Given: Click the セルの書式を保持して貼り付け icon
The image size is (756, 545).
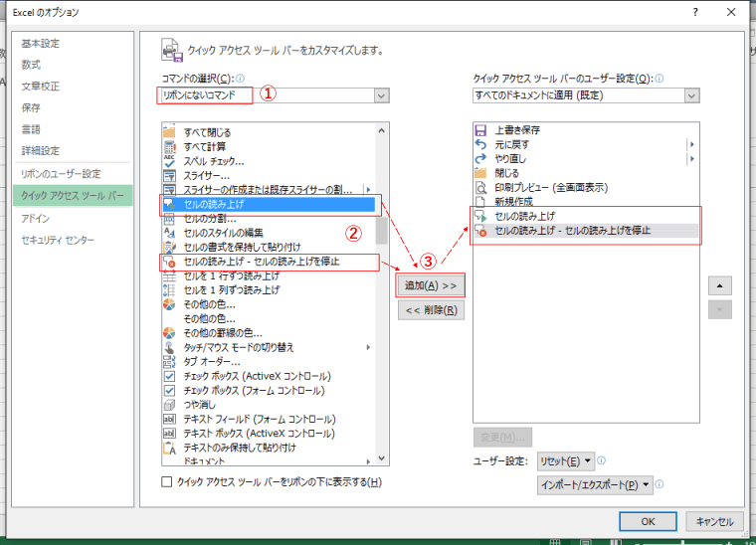Looking at the screenshot, I should click(x=169, y=248).
